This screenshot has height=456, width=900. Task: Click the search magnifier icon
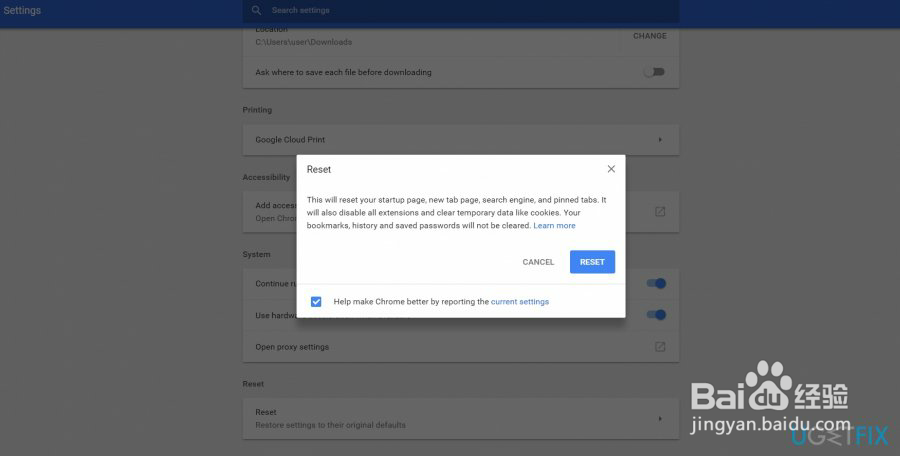point(257,10)
